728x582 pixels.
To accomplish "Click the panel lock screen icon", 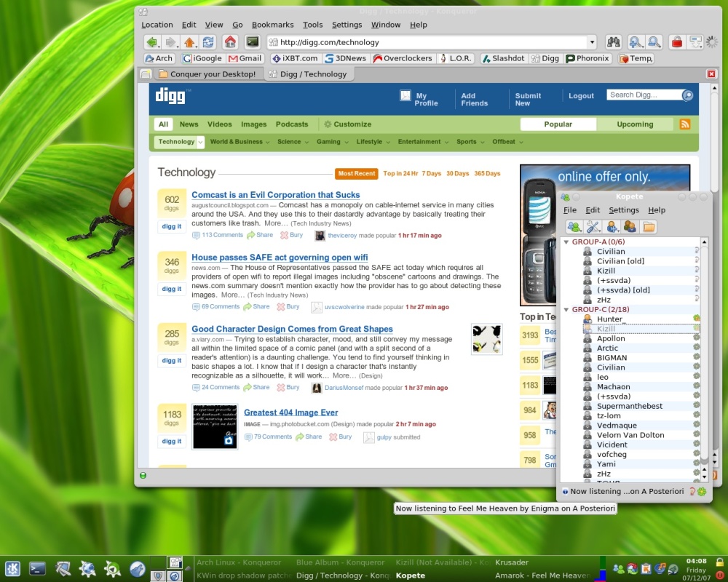I will click(720, 562).
